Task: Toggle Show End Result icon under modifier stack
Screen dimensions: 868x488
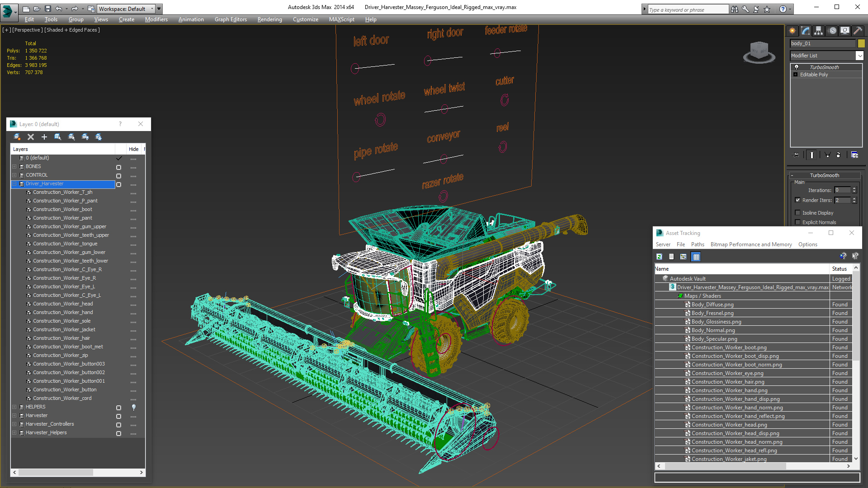Action: click(812, 155)
